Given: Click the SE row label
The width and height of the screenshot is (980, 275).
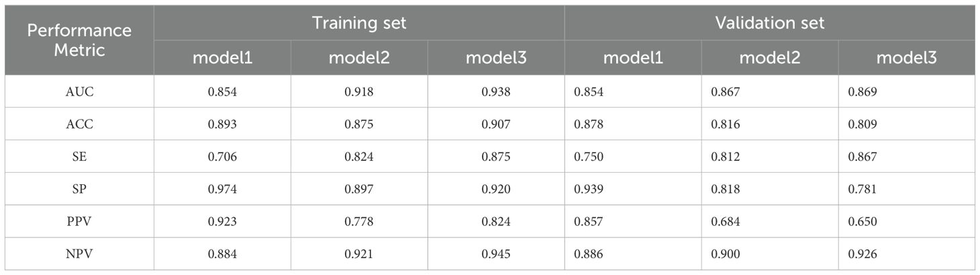Looking at the screenshot, I should pyautogui.click(x=79, y=156).
